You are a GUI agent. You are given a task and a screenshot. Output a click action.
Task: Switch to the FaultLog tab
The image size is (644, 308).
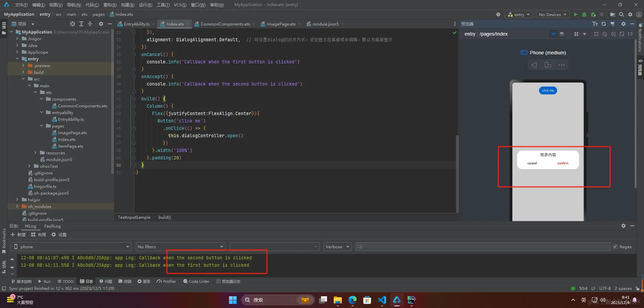[52, 226]
